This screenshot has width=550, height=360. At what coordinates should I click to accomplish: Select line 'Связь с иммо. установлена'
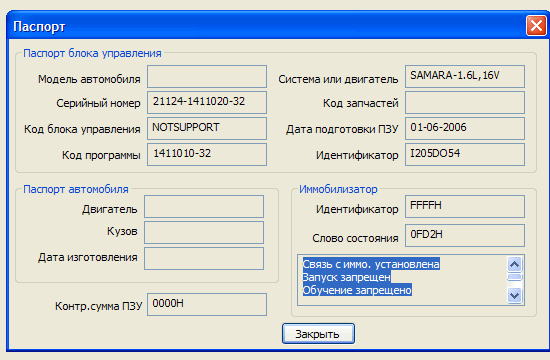tap(371, 264)
